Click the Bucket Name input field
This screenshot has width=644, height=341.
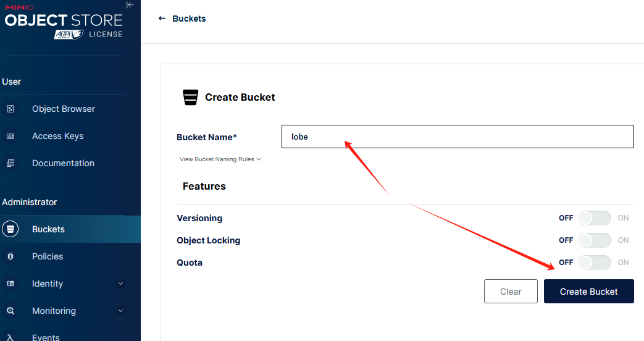click(458, 137)
